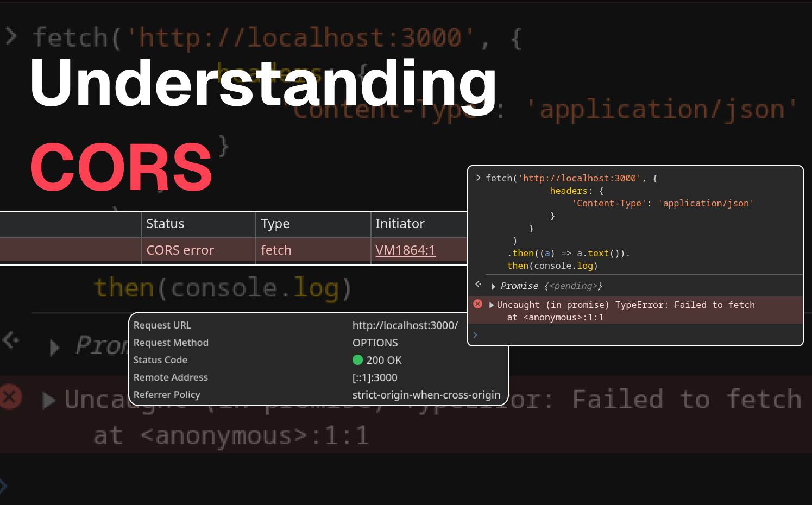
Task: Click the back navigation arrow at the screen's left edge
Action: coord(9,340)
